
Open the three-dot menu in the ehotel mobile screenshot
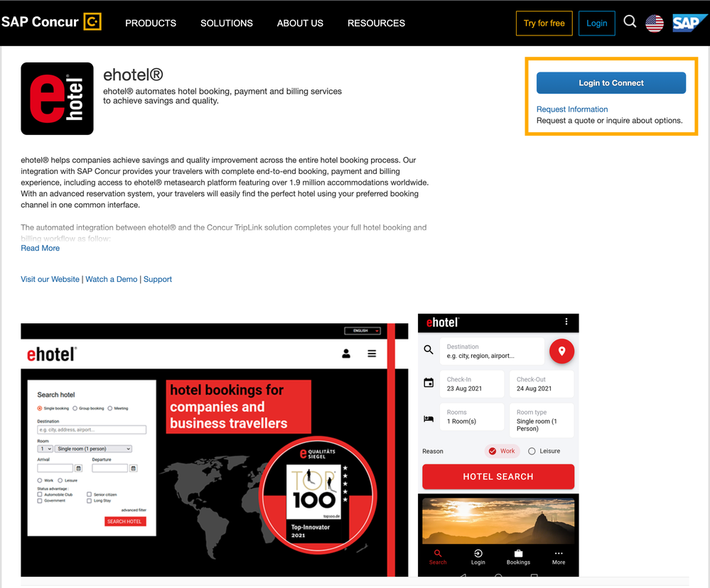click(x=566, y=322)
